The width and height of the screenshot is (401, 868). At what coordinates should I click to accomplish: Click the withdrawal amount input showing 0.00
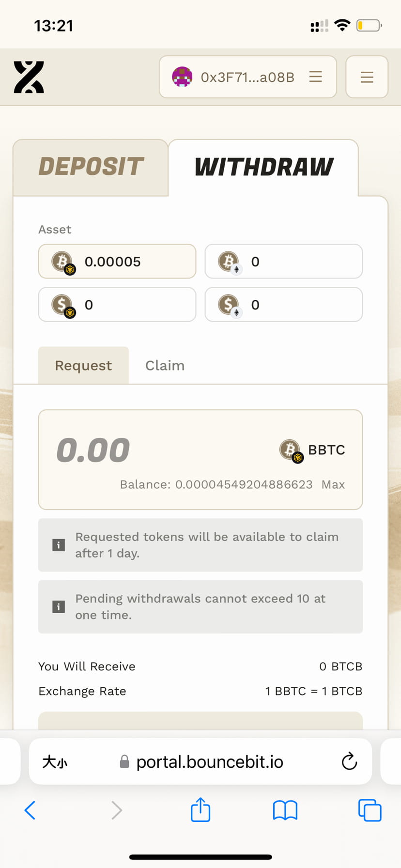click(x=93, y=450)
